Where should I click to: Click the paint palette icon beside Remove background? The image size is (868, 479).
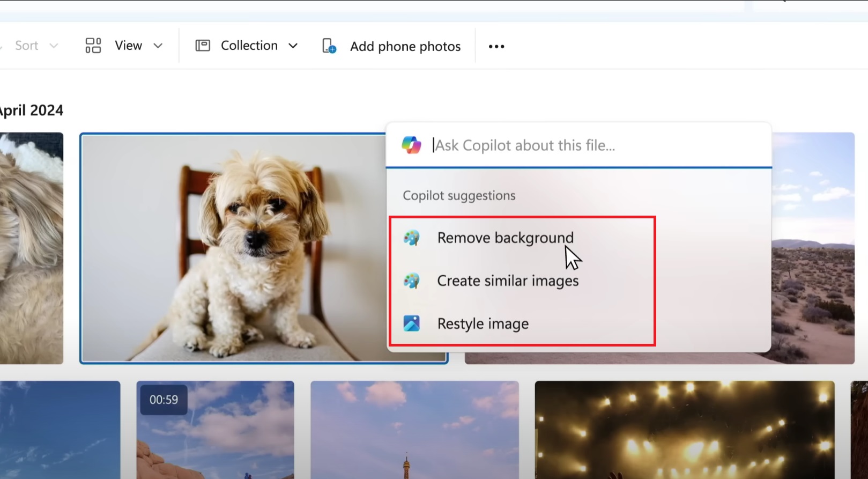[412, 238]
